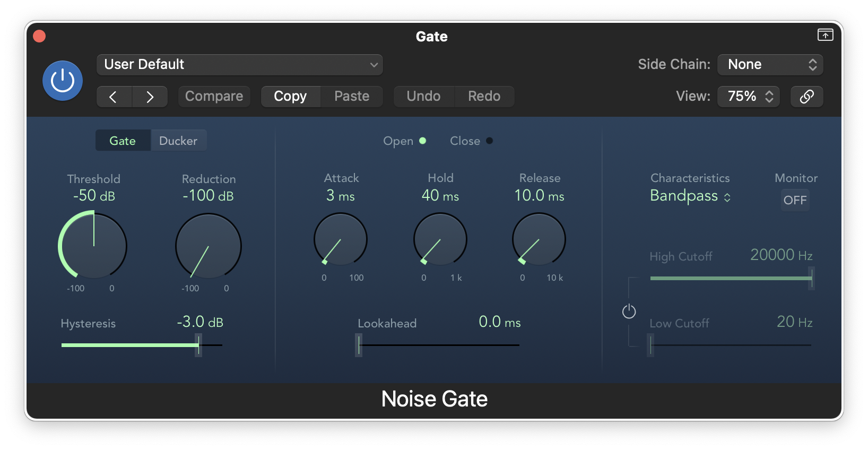Screen dimensions: 868x450
Task: Go to previous preset arrow
Action: coord(114,97)
